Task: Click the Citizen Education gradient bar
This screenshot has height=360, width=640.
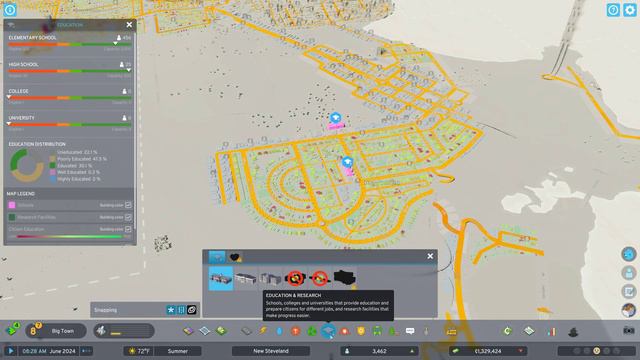Action: click(x=69, y=236)
